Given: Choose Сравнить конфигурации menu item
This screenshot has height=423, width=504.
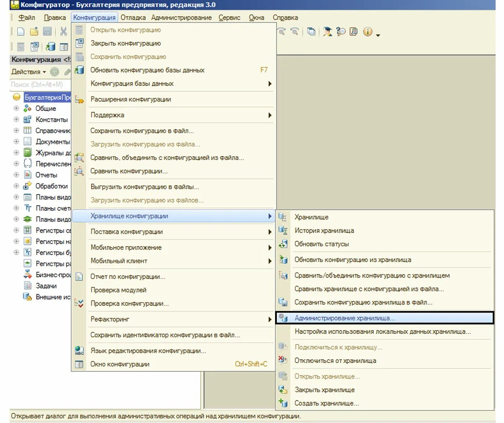Looking at the screenshot, I should click(173, 171).
